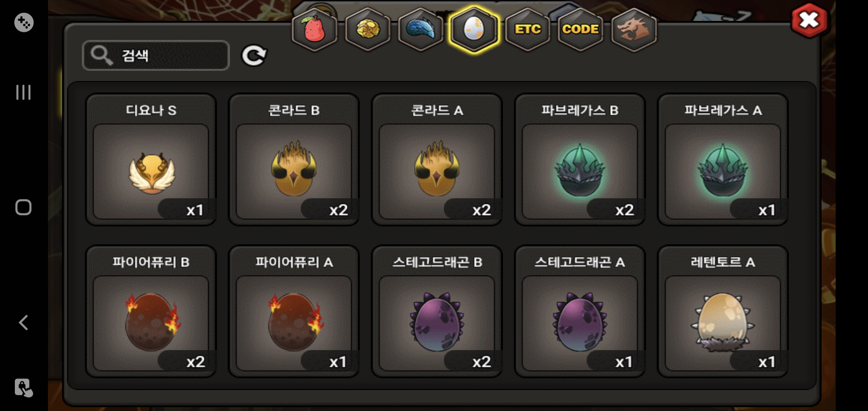Close the inventory with the red X
This screenshot has width=868, height=411.
(x=809, y=21)
